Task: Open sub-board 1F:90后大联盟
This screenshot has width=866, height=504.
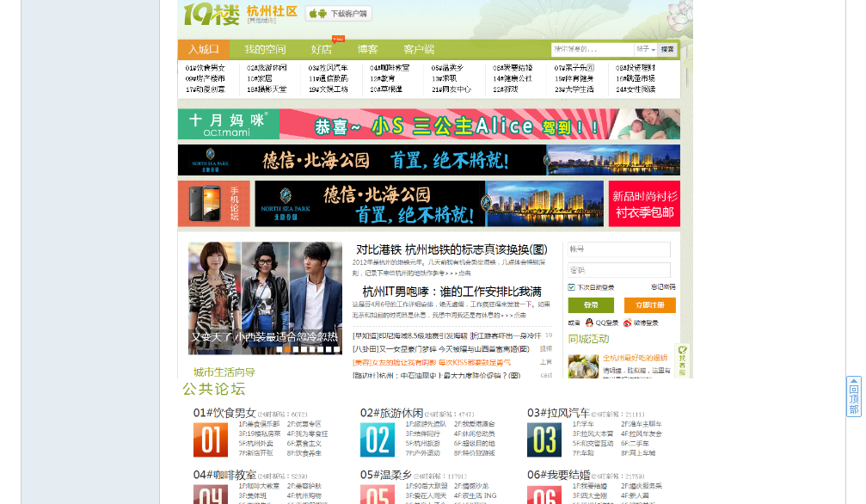Action: pos(427,486)
